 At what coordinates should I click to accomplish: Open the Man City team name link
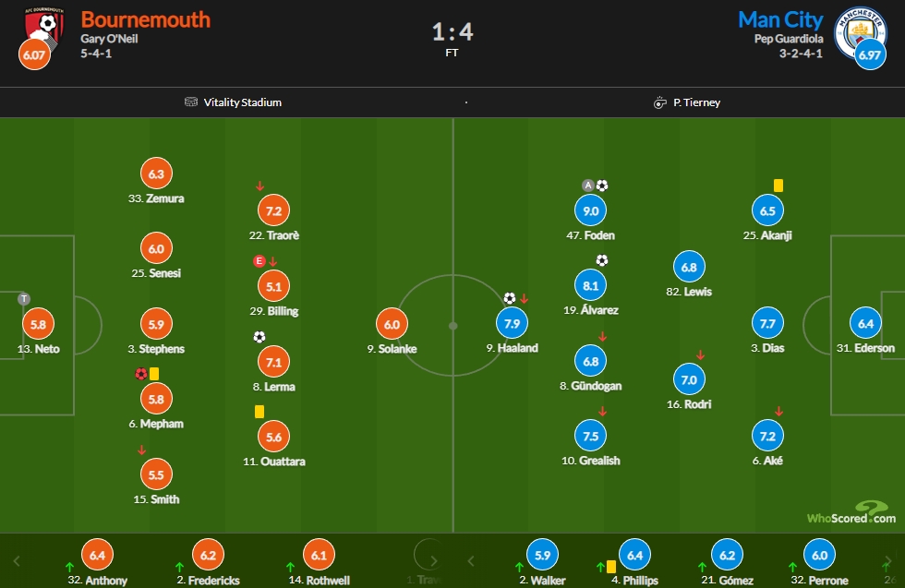pos(780,19)
